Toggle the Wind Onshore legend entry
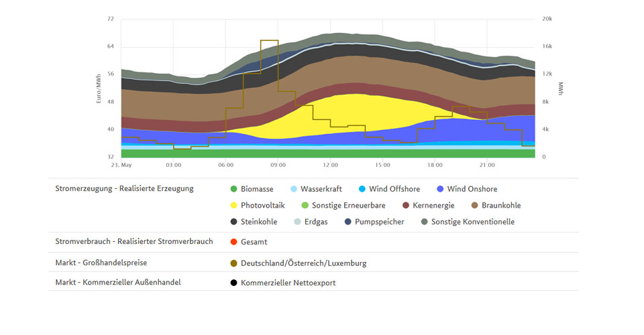The width and height of the screenshot is (644, 335). (467, 189)
